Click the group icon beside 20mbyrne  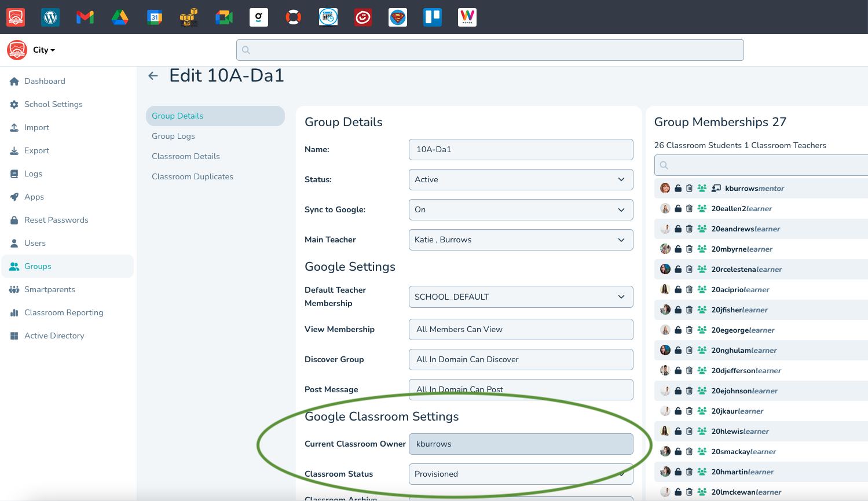coord(702,249)
